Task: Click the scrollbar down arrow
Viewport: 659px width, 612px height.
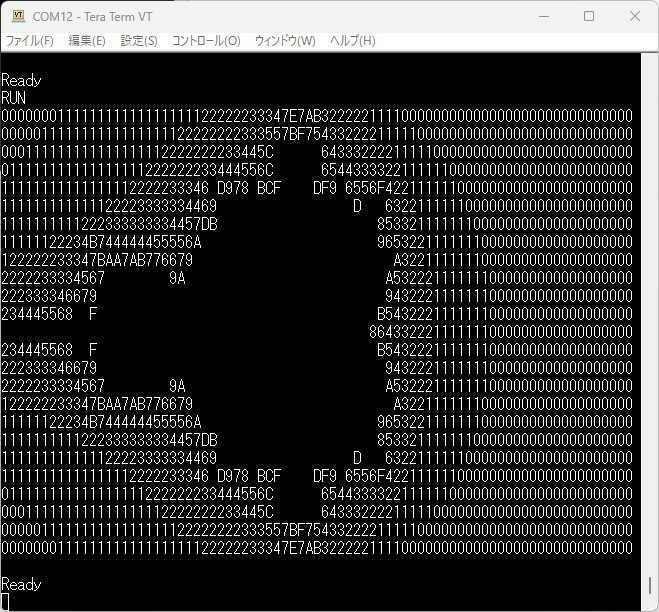Action: pos(649,601)
